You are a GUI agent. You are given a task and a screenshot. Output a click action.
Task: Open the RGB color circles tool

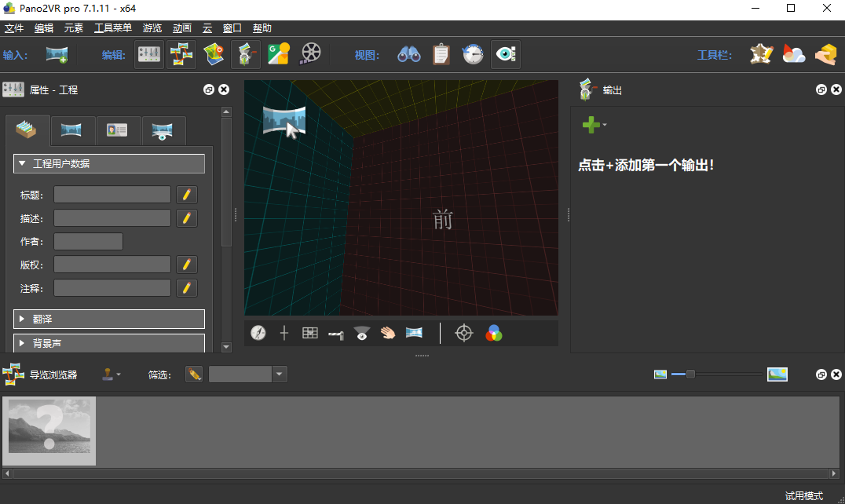493,334
